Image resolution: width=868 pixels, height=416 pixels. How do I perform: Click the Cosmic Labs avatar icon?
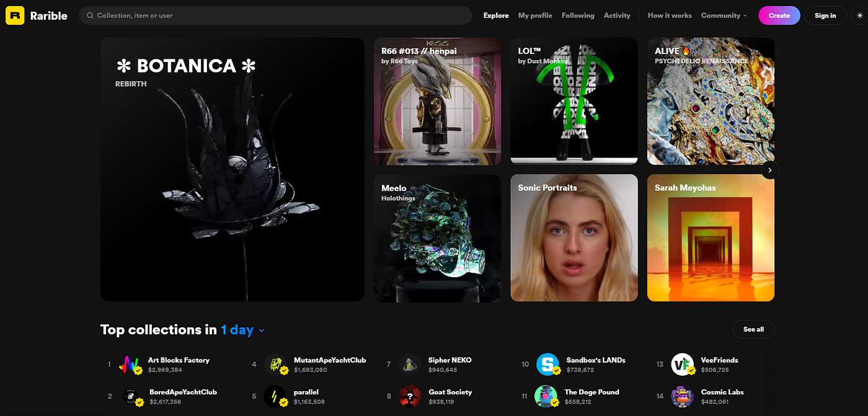click(683, 396)
